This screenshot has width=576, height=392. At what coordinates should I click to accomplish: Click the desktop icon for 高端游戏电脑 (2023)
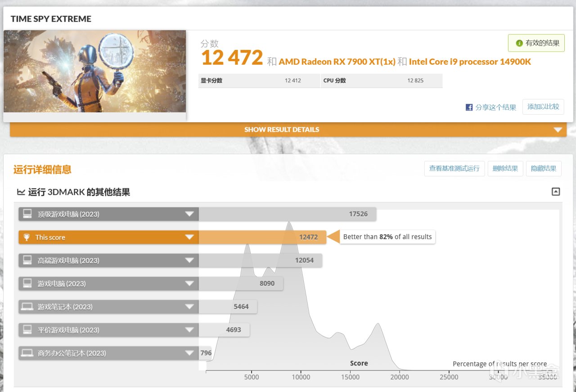tap(27, 260)
